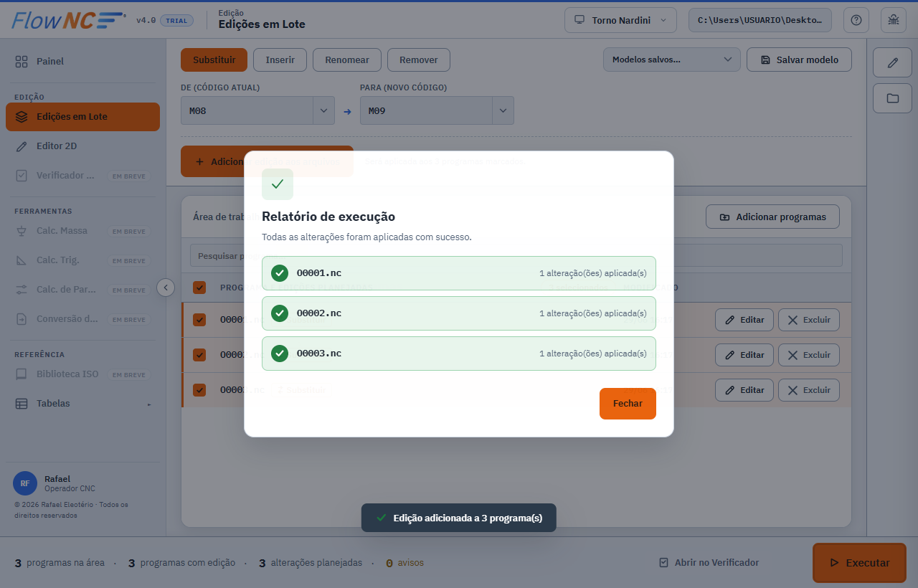Screen dimensions: 918x588
Task: Click the green check icon for O0002.nc
Action: pyautogui.click(x=280, y=313)
